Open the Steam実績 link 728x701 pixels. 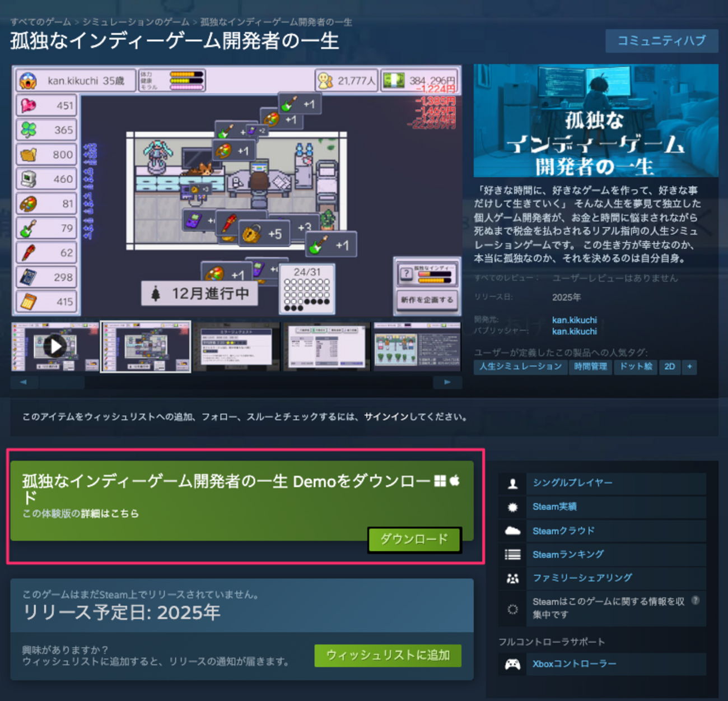coord(554,507)
